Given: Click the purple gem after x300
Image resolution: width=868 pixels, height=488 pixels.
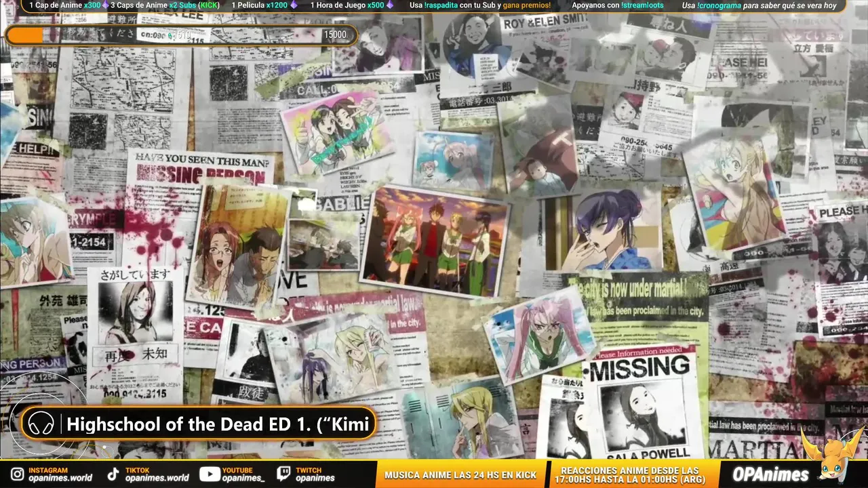Looking at the screenshot, I should pos(105,5).
